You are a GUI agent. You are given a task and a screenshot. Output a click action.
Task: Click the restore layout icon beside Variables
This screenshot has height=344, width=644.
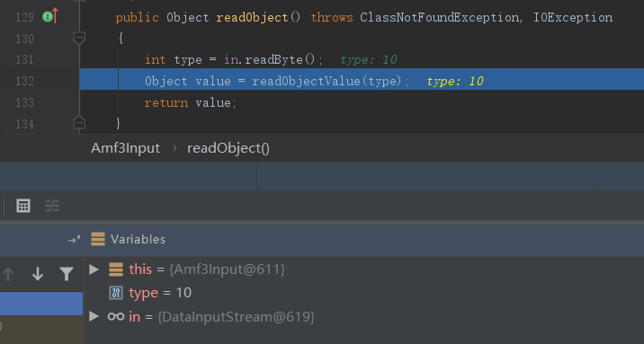(x=74, y=240)
